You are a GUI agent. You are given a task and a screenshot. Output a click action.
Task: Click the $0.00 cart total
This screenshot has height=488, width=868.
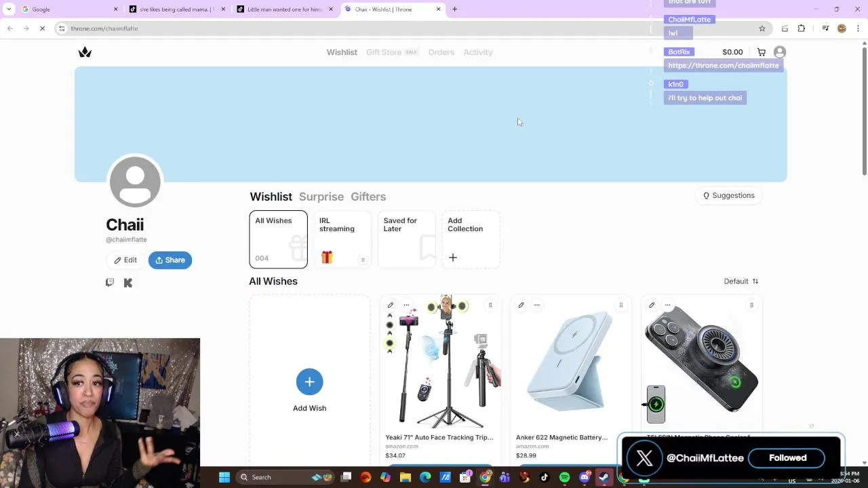click(732, 52)
